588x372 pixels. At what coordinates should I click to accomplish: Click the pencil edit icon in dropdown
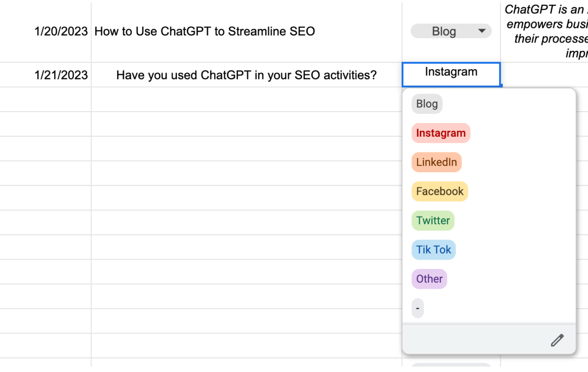[x=557, y=340]
